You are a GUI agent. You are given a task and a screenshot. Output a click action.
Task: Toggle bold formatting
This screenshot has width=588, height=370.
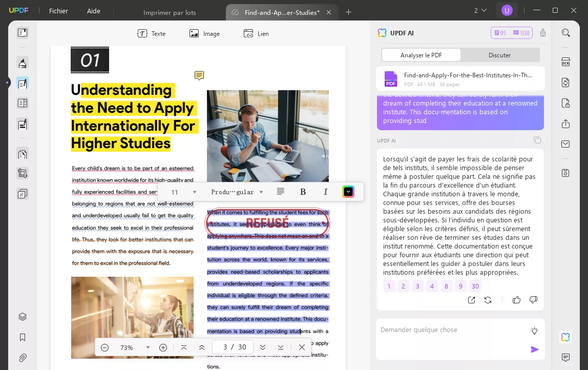tap(303, 192)
